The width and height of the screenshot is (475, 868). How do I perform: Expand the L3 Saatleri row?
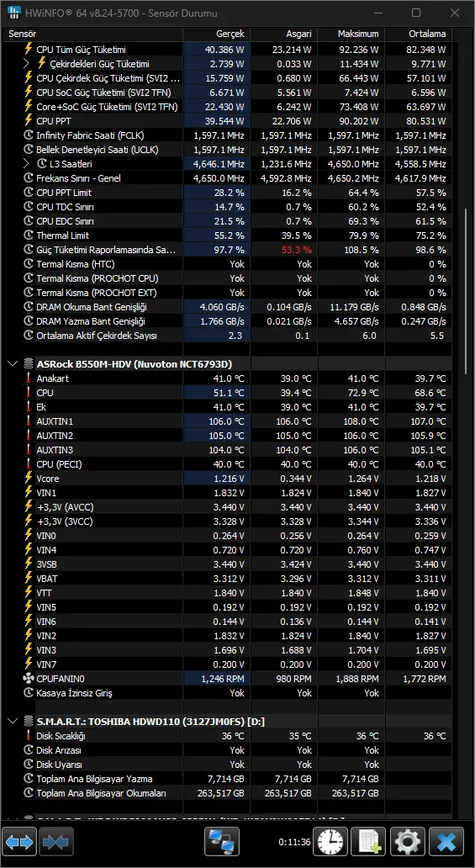click(25, 164)
